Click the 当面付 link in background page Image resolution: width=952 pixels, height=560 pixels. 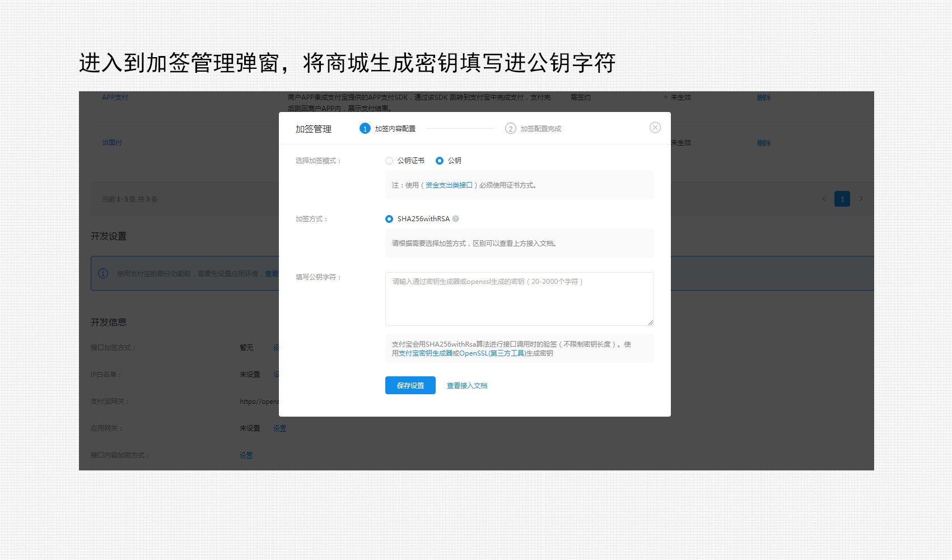coord(112,143)
